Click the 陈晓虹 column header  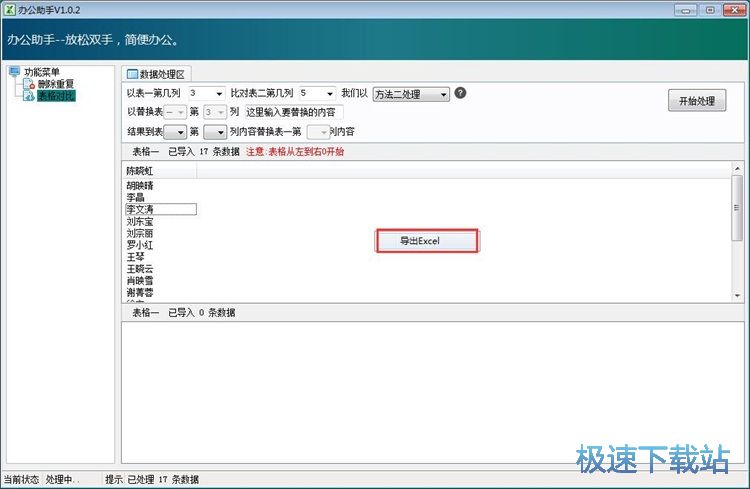click(160, 171)
